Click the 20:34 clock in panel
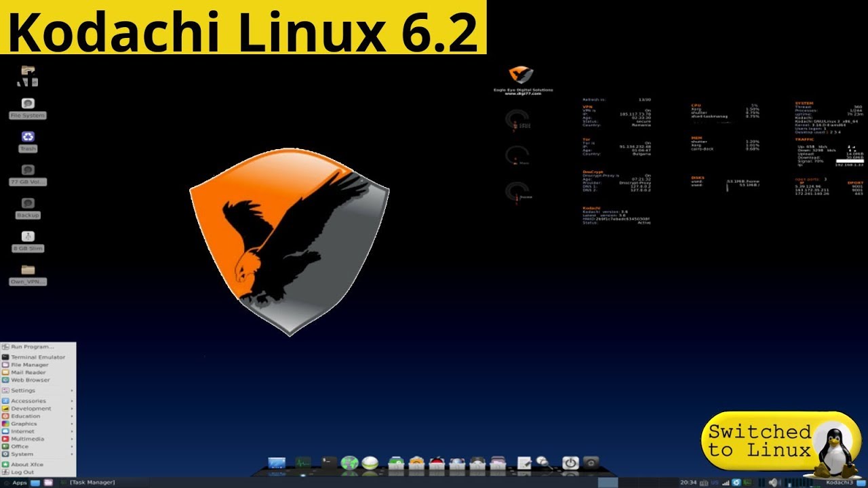The height and width of the screenshot is (488, 868). (688, 483)
